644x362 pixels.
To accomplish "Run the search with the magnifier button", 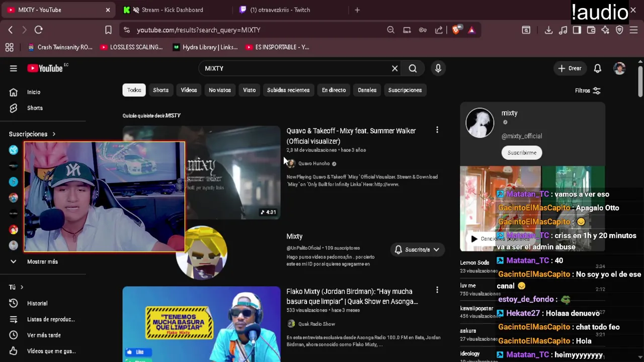I will coord(413,68).
